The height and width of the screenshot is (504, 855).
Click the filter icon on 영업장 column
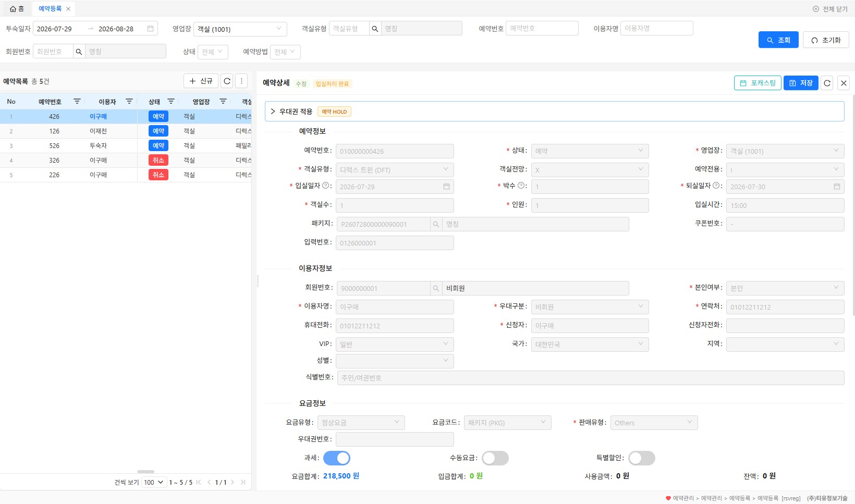(223, 101)
